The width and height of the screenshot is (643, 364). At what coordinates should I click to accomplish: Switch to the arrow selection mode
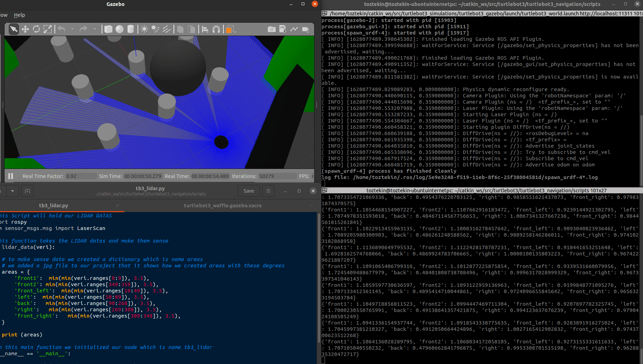click(x=13, y=29)
